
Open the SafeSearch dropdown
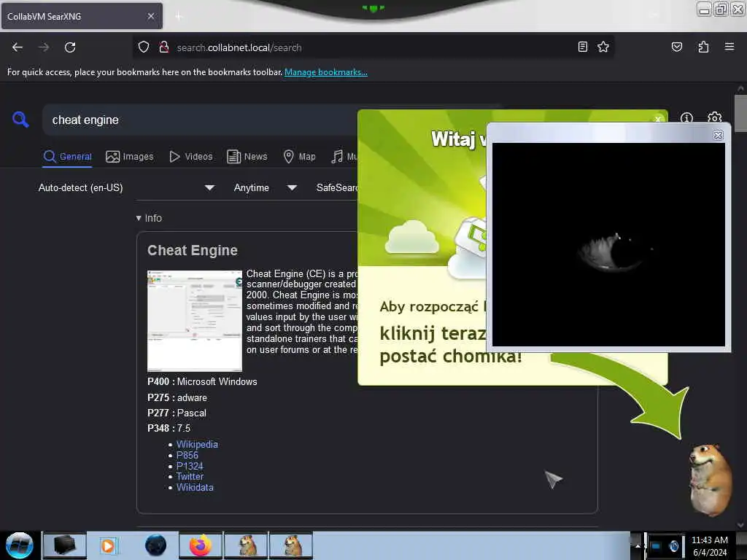[x=337, y=187]
